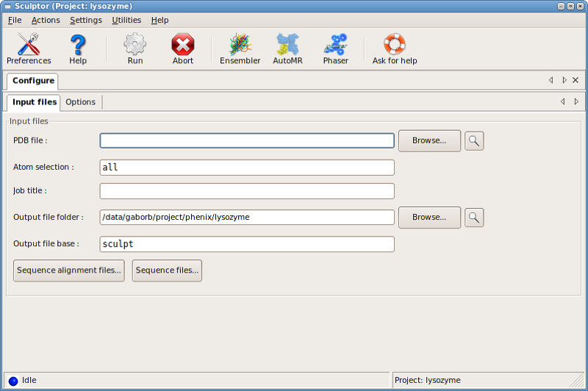This screenshot has width=588, height=391.
Task: Switch to the Options tab
Action: [x=80, y=102]
